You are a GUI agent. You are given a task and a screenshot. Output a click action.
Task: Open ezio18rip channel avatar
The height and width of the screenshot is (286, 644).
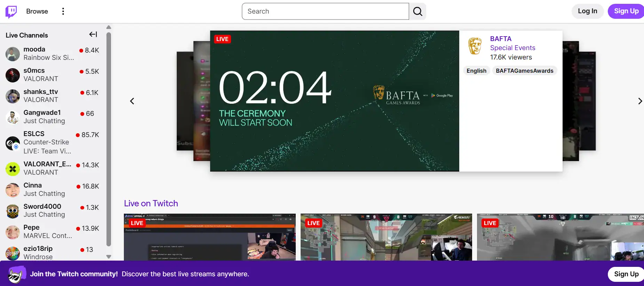pyautogui.click(x=13, y=253)
